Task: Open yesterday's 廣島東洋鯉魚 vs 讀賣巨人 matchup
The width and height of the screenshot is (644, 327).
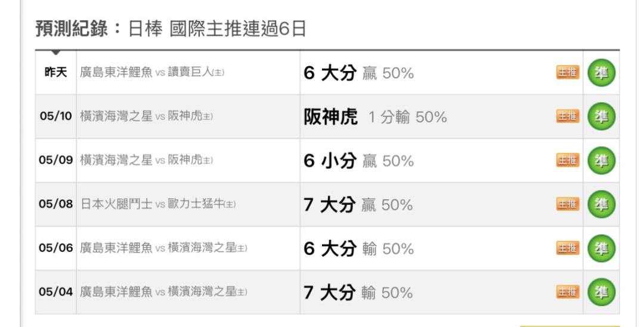Action: coord(152,72)
